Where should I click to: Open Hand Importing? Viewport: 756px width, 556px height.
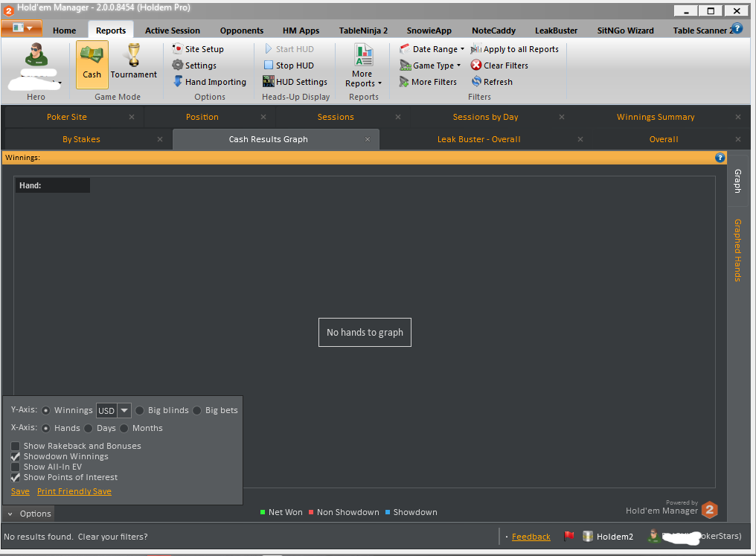209,81
